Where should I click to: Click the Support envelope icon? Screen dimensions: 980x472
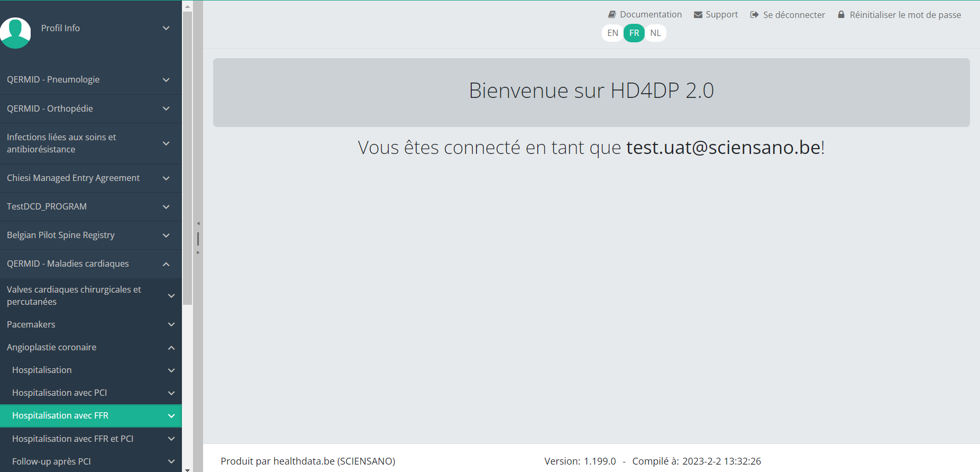tap(698, 15)
